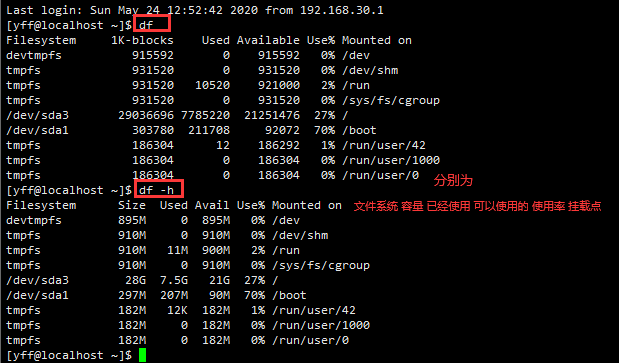Click Used value 12 in the /run/user/42 row
619x363 pixels.
[x=223, y=145]
